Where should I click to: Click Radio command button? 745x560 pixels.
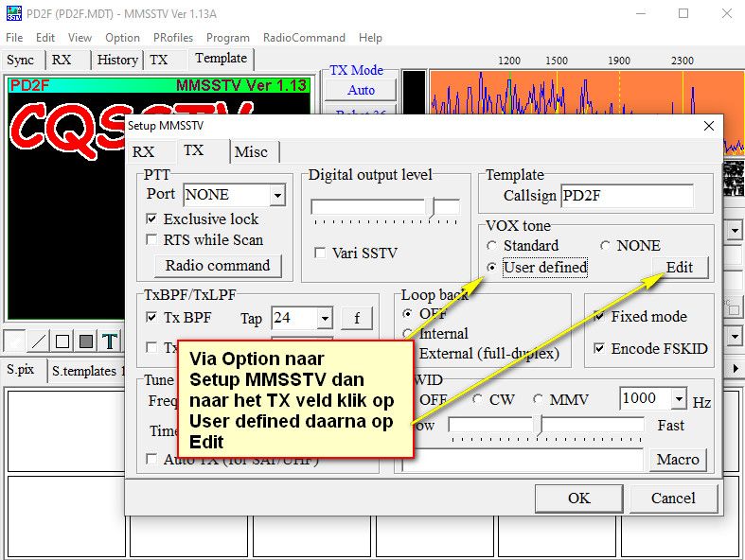click(218, 266)
